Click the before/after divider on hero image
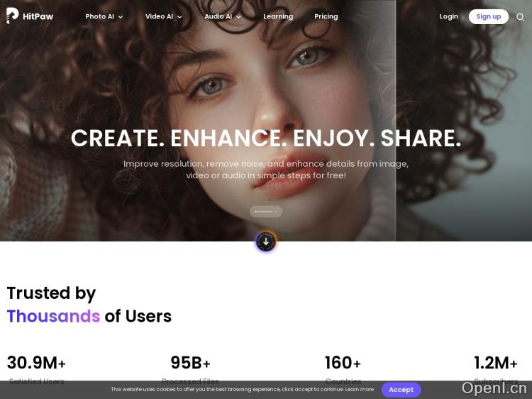532x399 pixels. pos(396,121)
